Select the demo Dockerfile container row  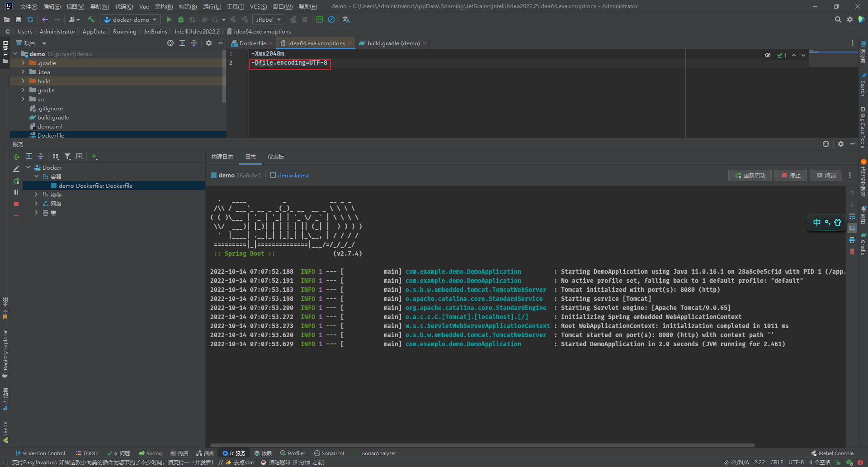click(x=114, y=186)
